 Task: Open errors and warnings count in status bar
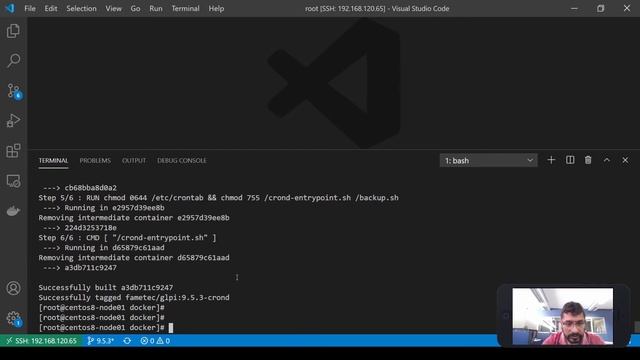coord(155,341)
